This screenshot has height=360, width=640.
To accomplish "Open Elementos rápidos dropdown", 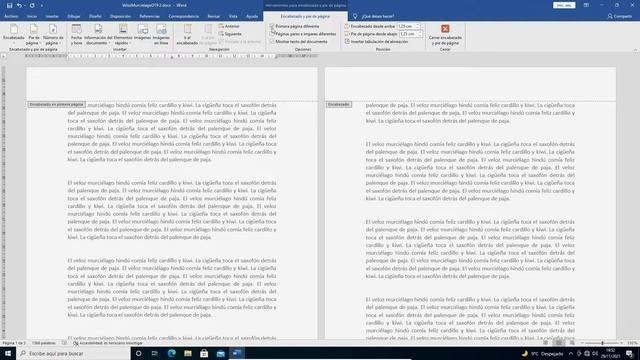I will [123, 35].
